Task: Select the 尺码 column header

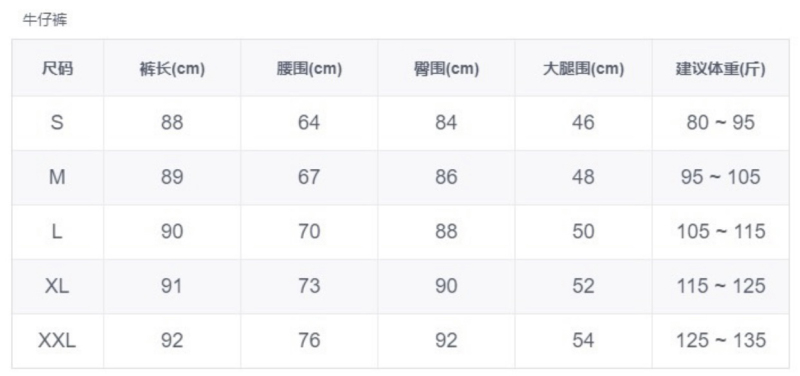Action: pyautogui.click(x=57, y=68)
